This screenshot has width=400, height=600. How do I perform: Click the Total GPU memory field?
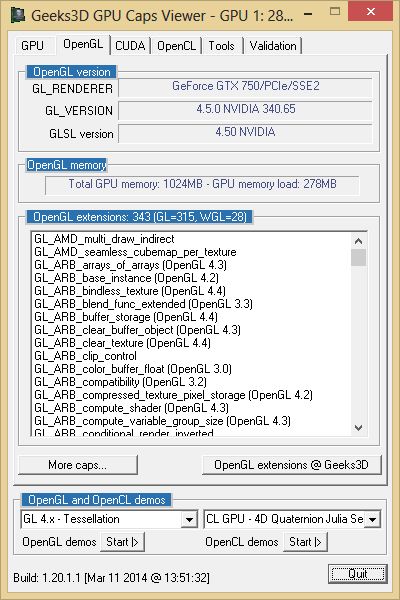pos(202,184)
